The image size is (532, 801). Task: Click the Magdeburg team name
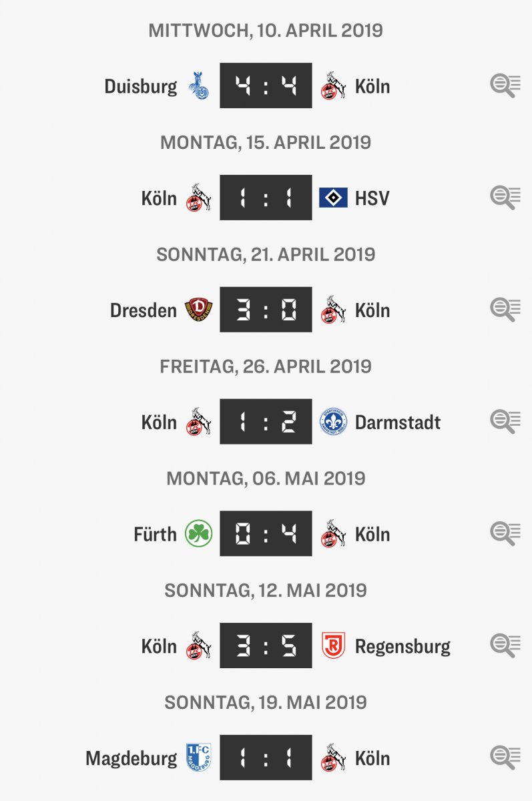(x=131, y=759)
